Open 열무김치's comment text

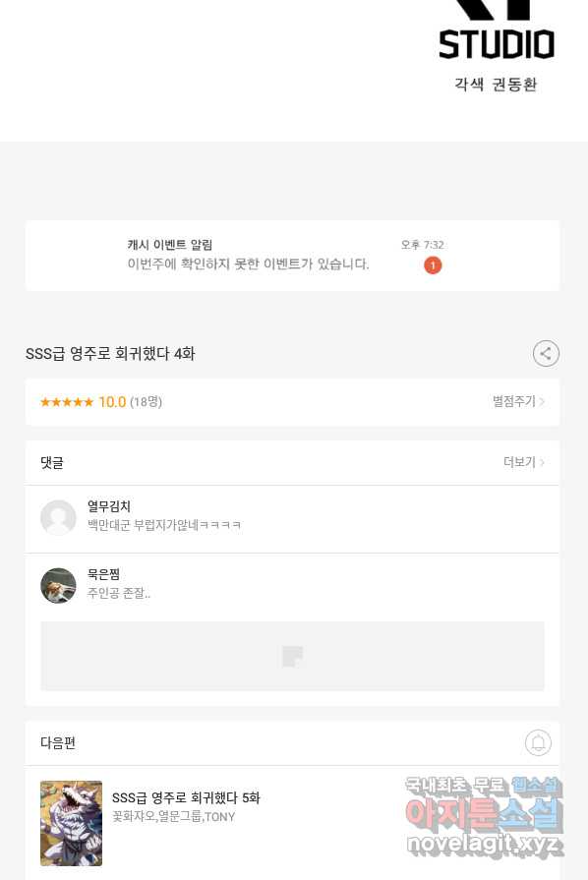(164, 525)
